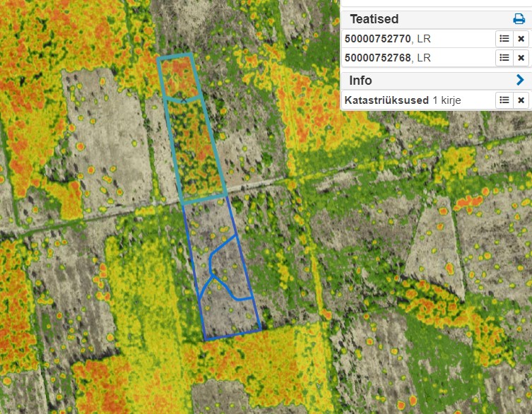Print the Teatised notices list

pyautogui.click(x=519, y=18)
